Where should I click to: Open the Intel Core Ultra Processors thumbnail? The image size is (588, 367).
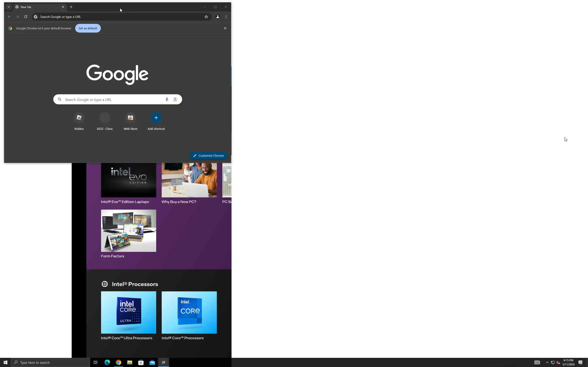point(129,312)
